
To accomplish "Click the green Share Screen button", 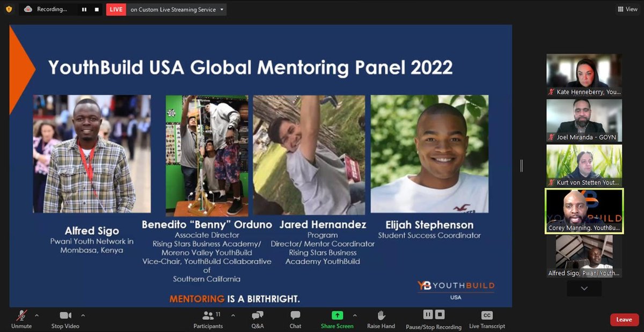I will click(337, 320).
